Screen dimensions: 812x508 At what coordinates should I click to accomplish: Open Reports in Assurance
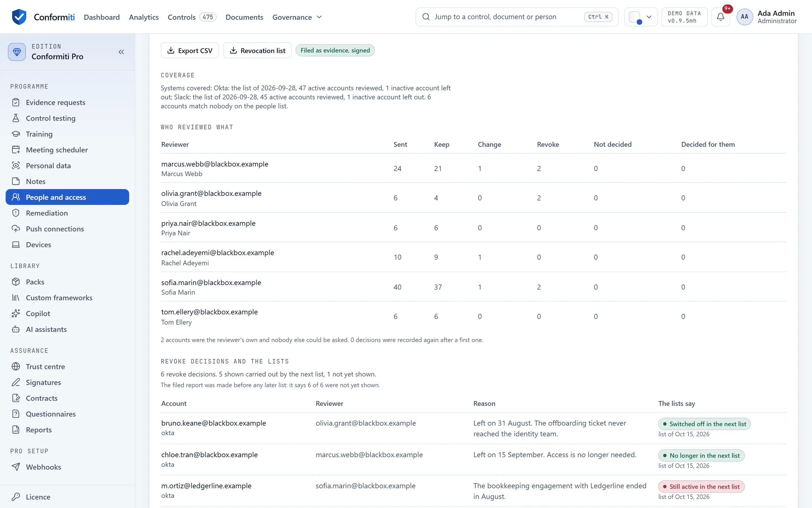click(x=67, y=430)
